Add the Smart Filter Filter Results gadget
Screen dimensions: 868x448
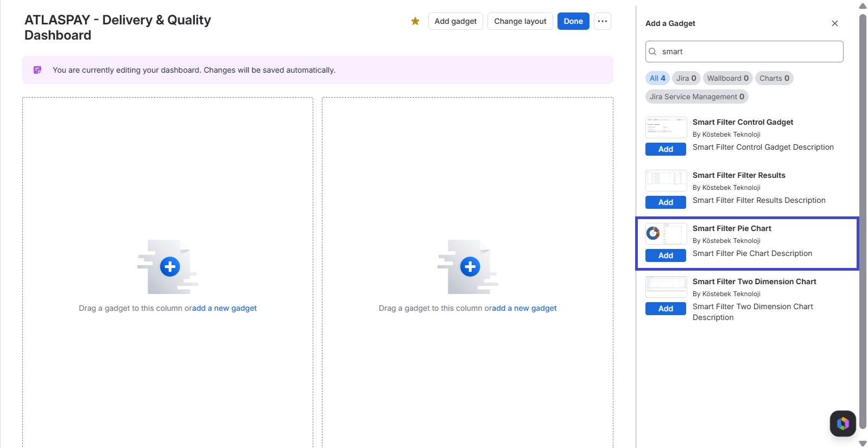click(x=666, y=202)
